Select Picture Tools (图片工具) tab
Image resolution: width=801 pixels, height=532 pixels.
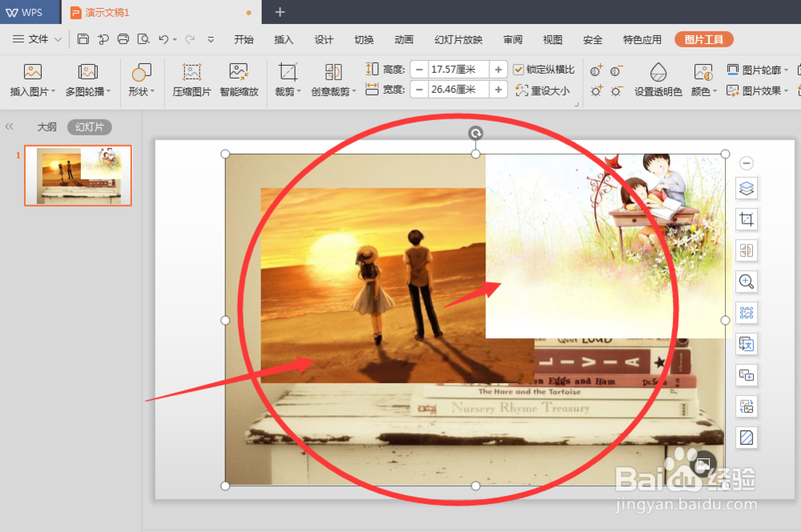(x=704, y=39)
